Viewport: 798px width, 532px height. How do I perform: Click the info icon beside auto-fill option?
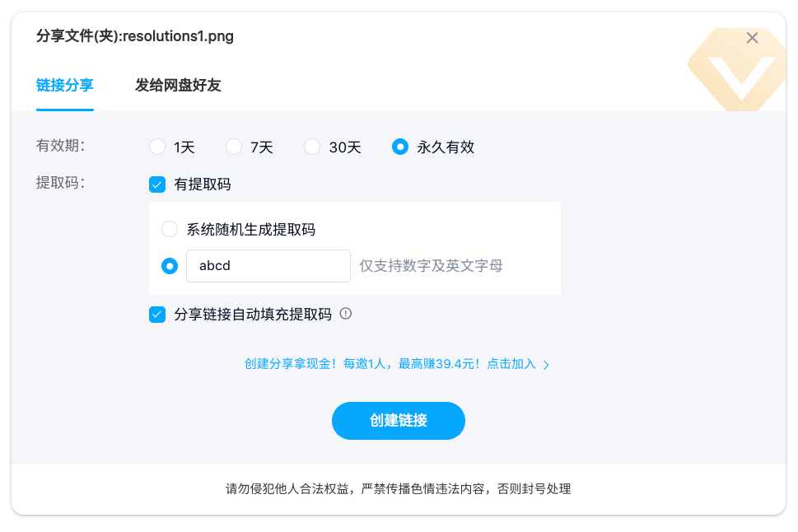pyautogui.click(x=346, y=313)
